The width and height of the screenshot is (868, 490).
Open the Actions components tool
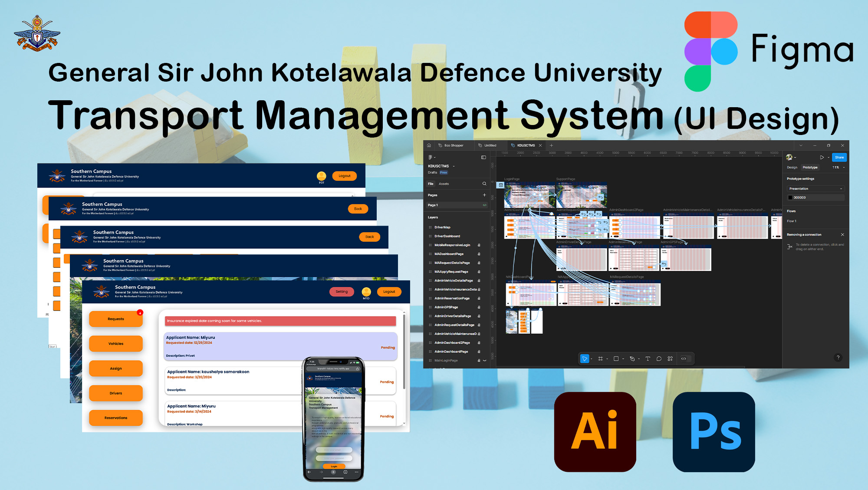pyautogui.click(x=670, y=358)
